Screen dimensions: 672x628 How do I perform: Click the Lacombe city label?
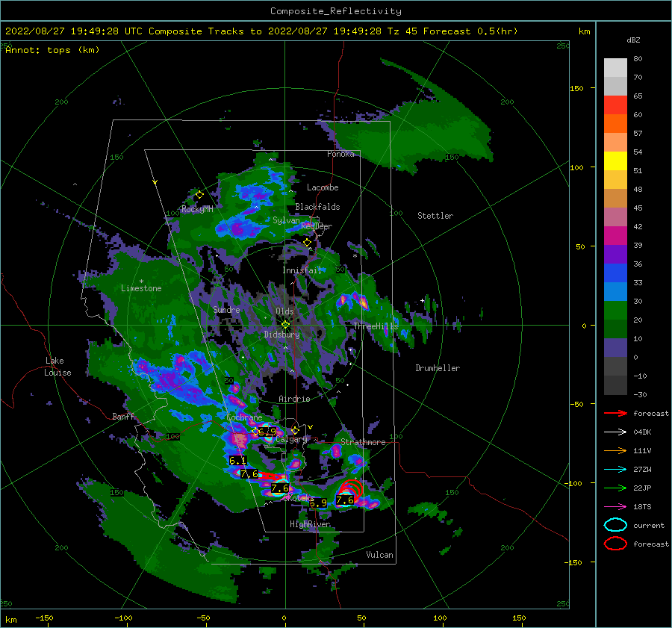point(323,187)
